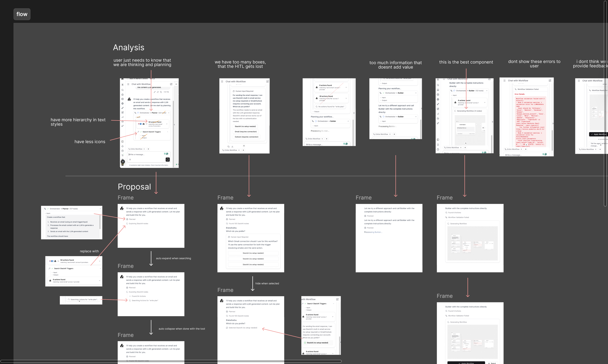Click the help question mark icon in the first Analysis mockup sidebar

coord(122,151)
